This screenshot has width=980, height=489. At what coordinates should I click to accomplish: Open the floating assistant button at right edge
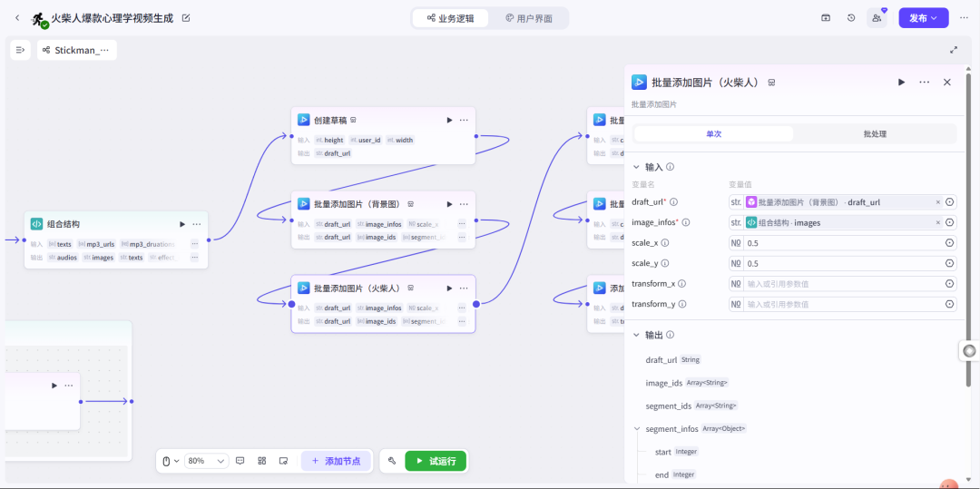[x=969, y=351]
